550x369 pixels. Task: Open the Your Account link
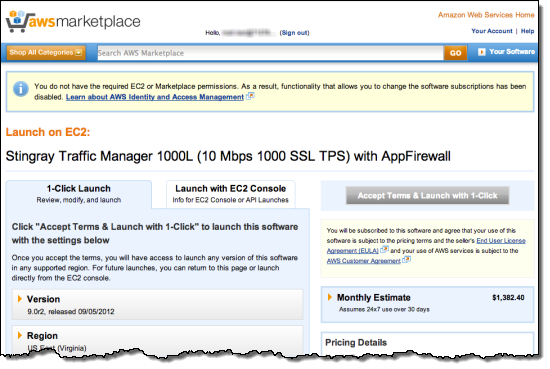tap(491, 31)
